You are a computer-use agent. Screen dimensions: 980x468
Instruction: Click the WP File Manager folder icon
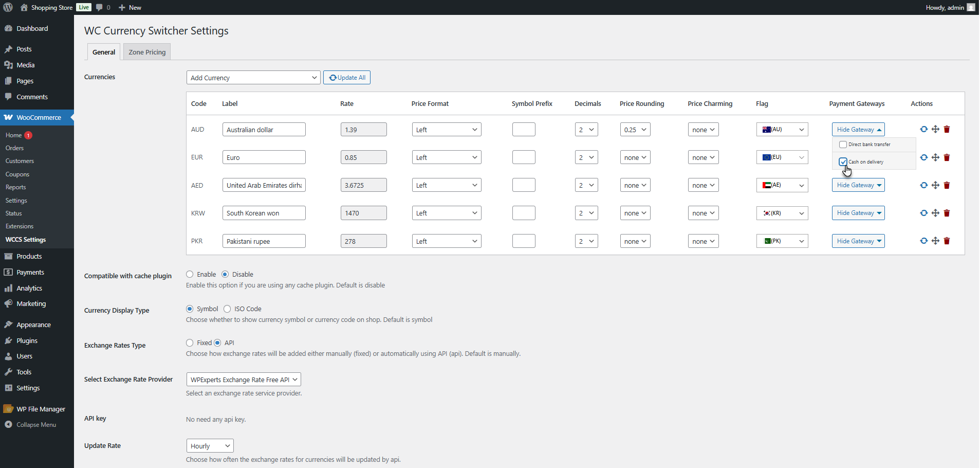pyautogui.click(x=8, y=409)
